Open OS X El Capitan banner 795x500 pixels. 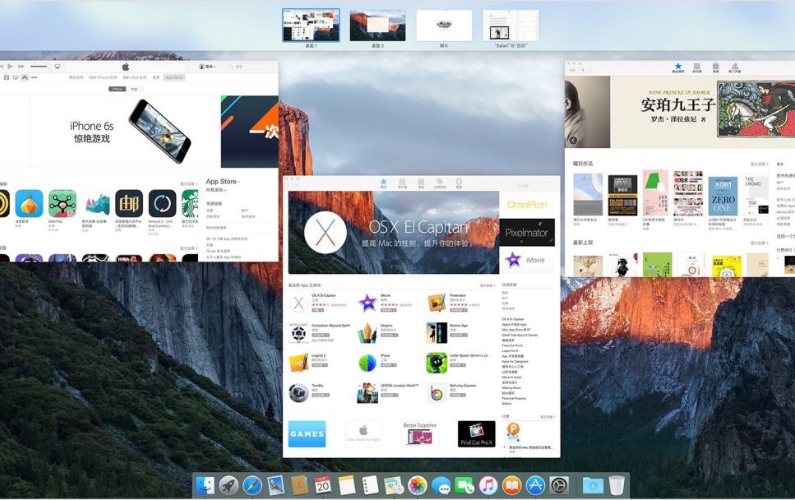point(393,232)
